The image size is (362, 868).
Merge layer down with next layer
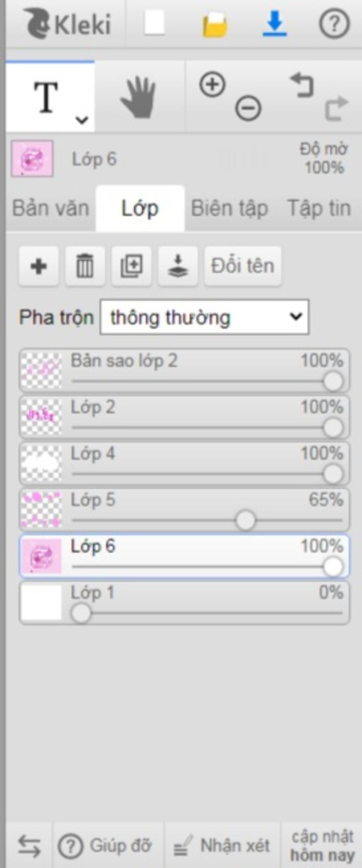(x=177, y=266)
